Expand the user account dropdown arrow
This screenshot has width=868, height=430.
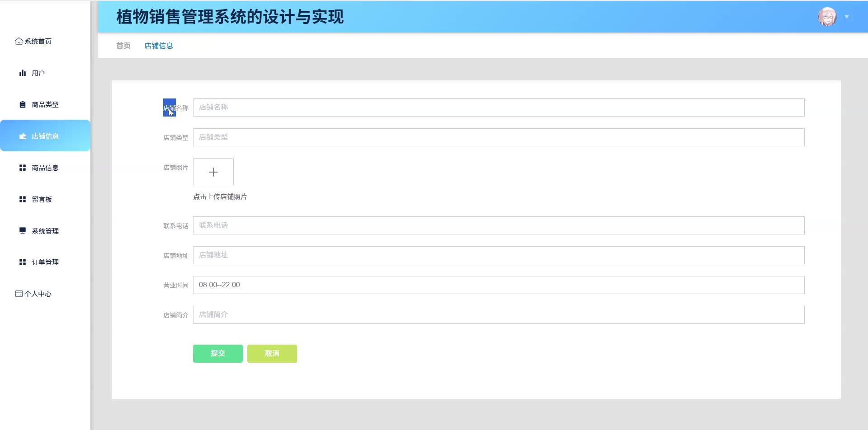coord(847,17)
